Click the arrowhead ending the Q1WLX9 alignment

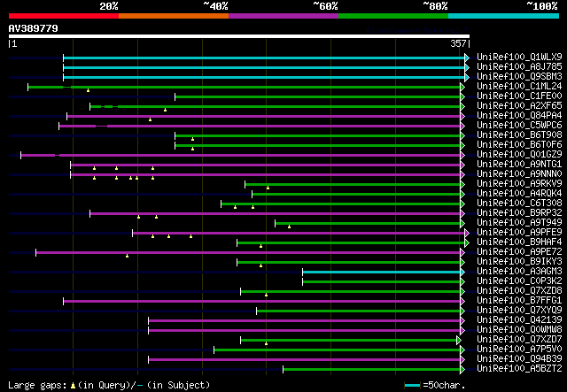point(467,58)
